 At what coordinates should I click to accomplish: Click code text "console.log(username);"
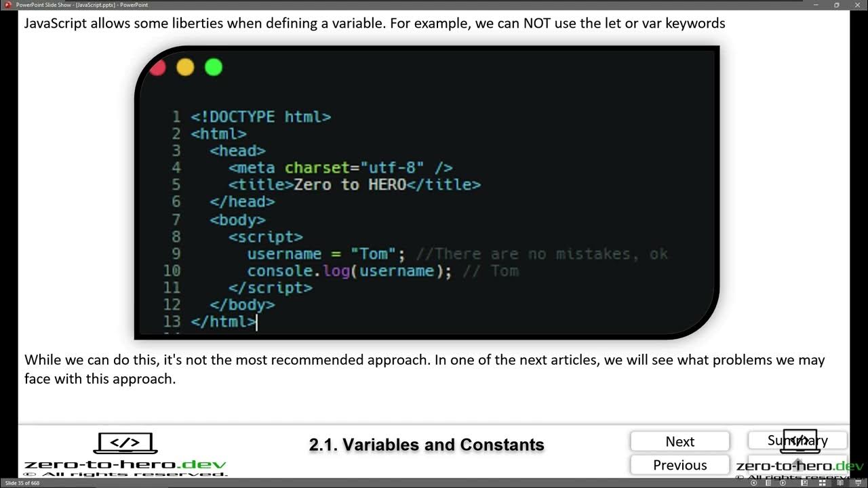tap(349, 270)
